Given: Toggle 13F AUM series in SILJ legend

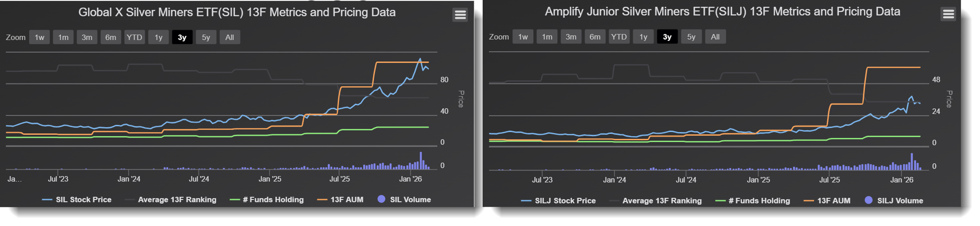Looking at the screenshot, I should click(827, 201).
